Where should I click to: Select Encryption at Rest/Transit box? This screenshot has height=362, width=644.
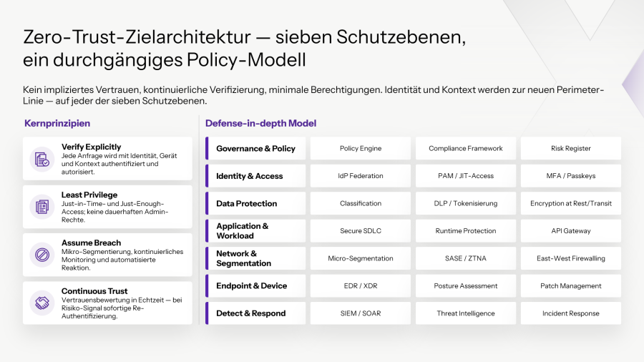[x=571, y=203]
